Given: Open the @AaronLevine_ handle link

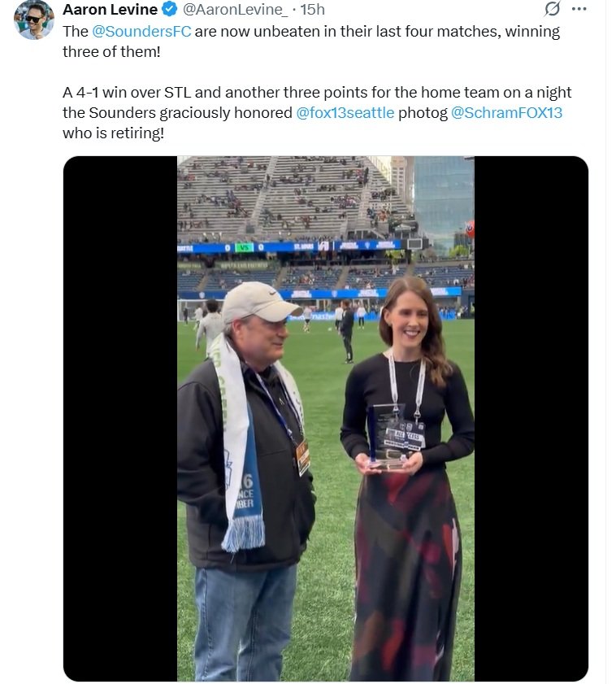Looking at the screenshot, I should click(x=232, y=10).
